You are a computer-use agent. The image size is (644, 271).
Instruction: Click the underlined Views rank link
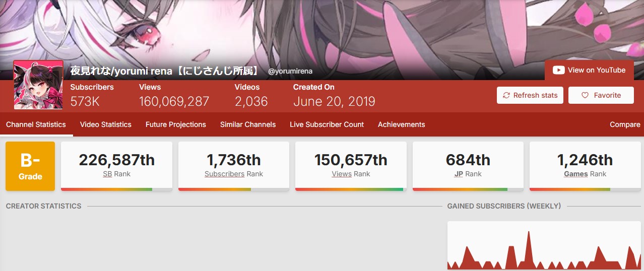click(x=342, y=174)
